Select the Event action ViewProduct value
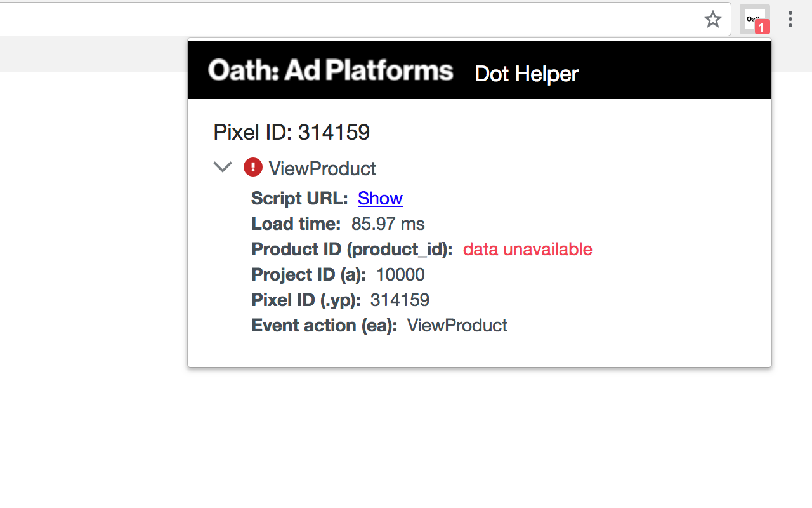 (457, 325)
